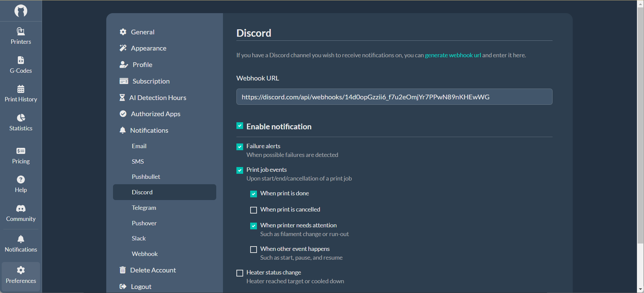This screenshot has width=644, height=293.
Task: Uncheck the Failure alerts checkbox
Action: coord(240,147)
